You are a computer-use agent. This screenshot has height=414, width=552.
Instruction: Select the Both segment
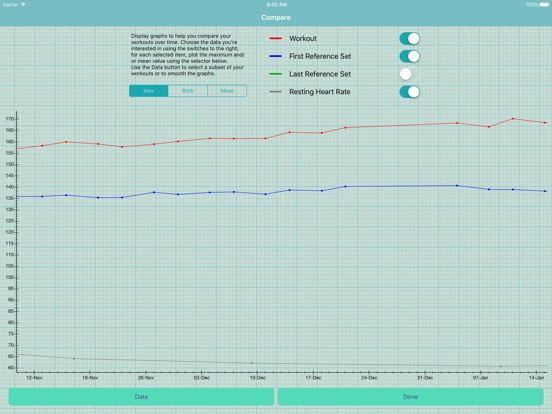(x=188, y=91)
